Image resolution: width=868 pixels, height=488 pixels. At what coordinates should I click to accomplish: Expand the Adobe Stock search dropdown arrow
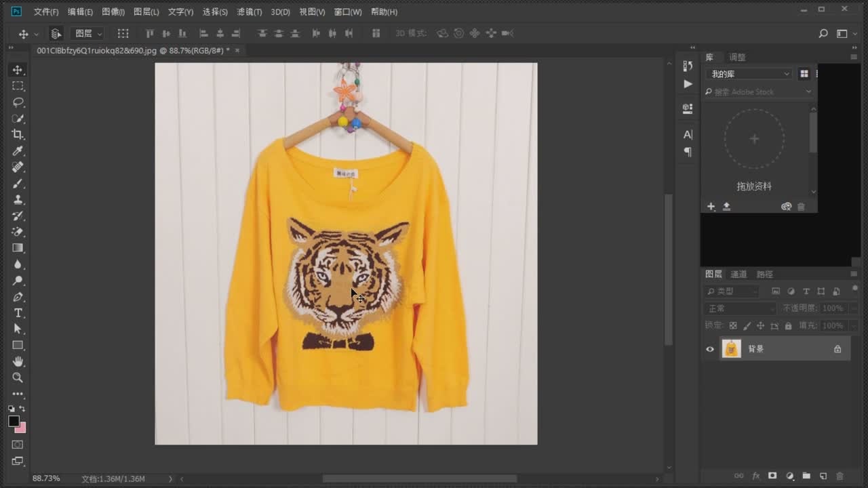(x=808, y=91)
